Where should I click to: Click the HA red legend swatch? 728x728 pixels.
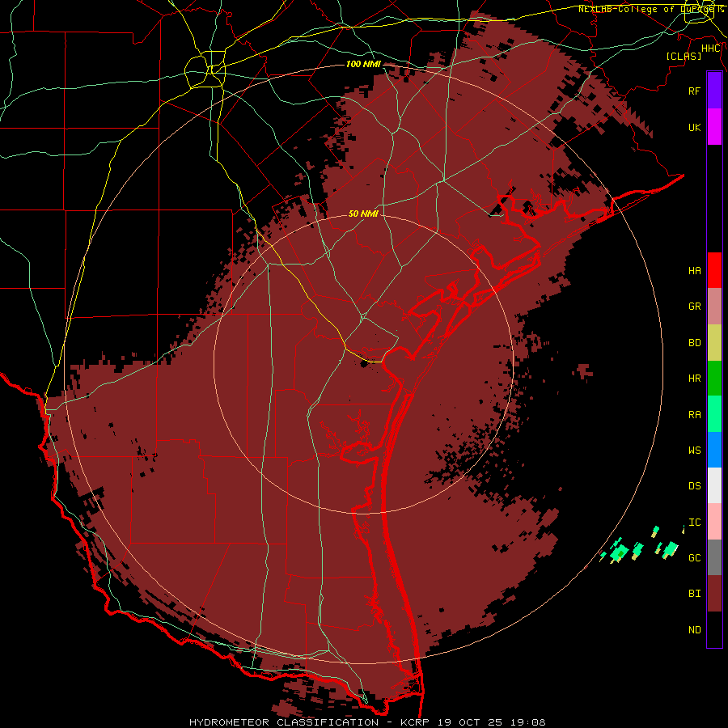point(714,270)
